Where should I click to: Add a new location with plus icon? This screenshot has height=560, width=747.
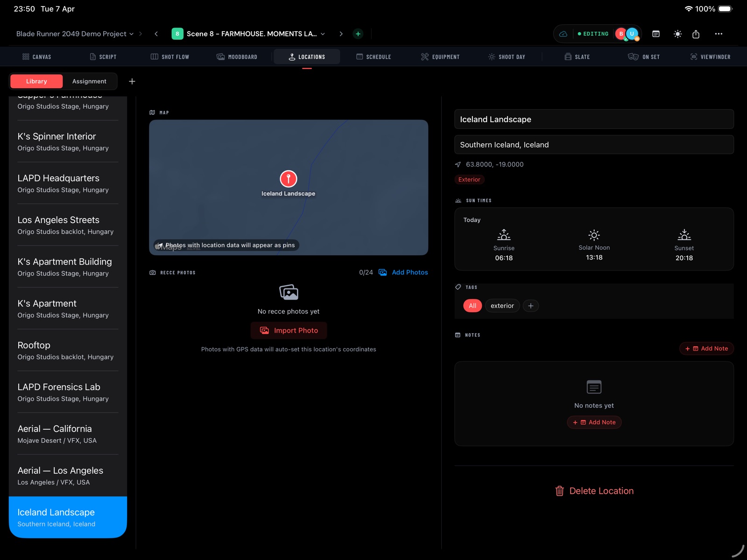point(132,81)
